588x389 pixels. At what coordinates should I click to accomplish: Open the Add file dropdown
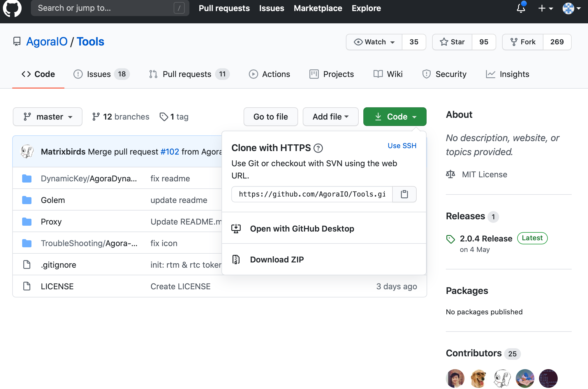click(x=330, y=117)
